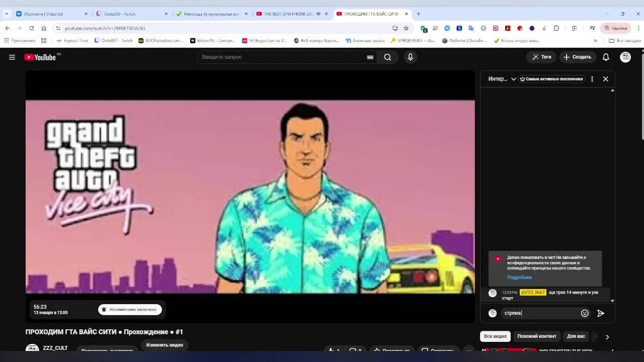Send the chat message
This screenshot has height=362, width=644.
pos(601,313)
